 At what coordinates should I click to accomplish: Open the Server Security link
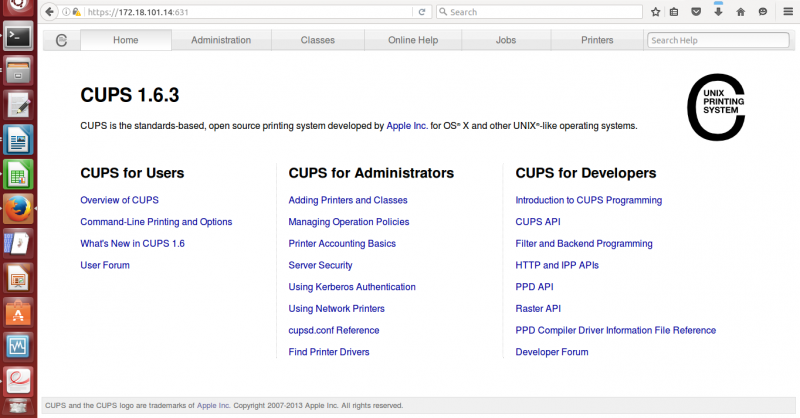pos(320,265)
